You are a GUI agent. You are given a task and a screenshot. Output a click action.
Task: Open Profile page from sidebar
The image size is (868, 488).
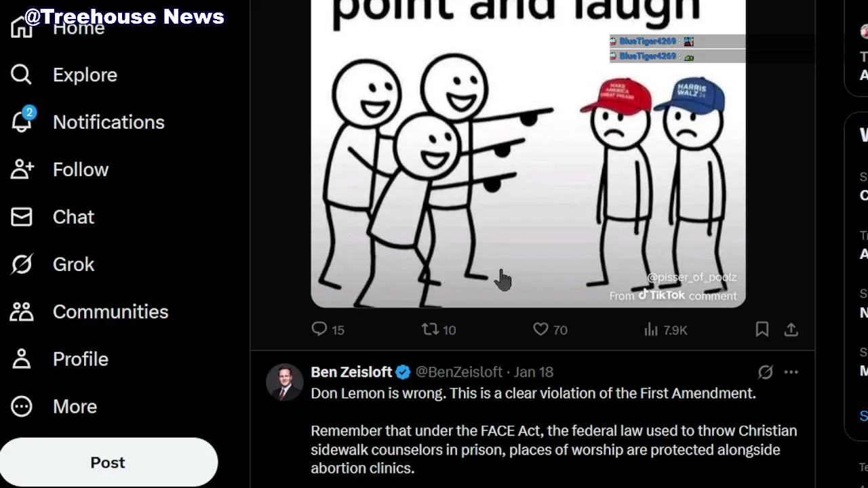80,359
